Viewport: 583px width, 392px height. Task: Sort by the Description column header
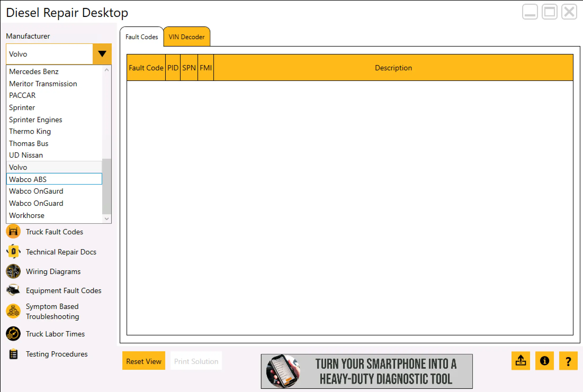point(393,68)
